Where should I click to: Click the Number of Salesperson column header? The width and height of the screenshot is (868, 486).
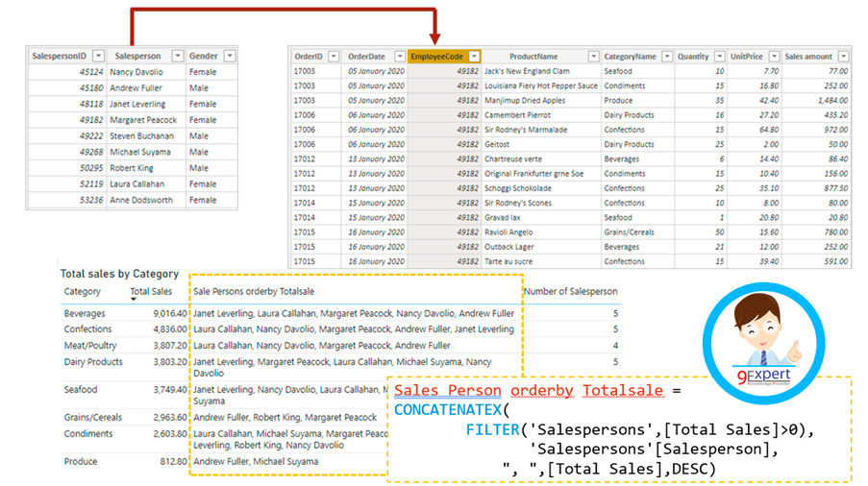570,291
